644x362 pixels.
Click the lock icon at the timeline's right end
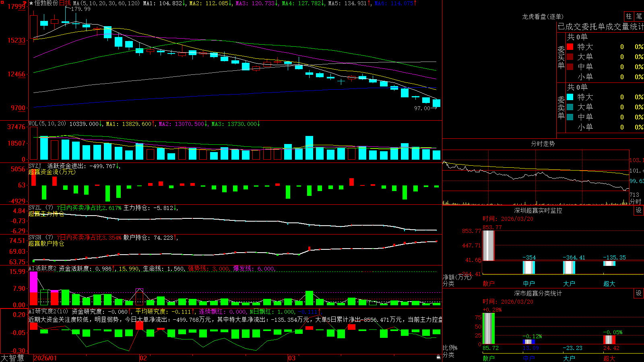coord(438,357)
